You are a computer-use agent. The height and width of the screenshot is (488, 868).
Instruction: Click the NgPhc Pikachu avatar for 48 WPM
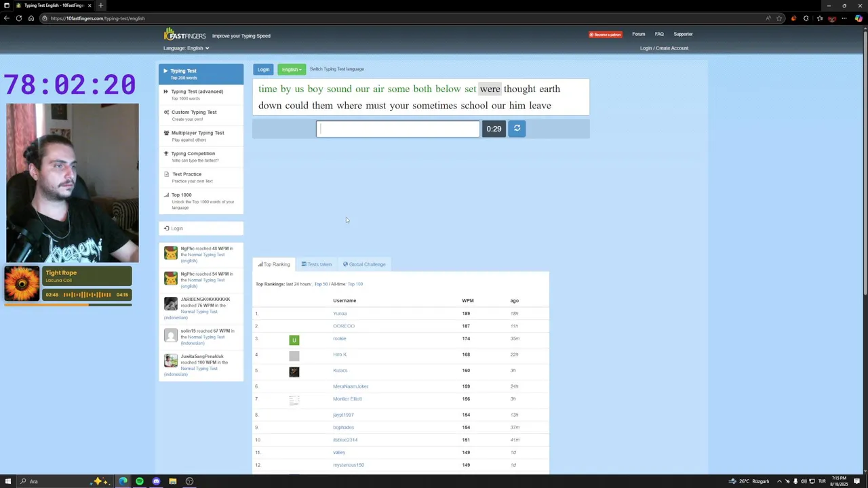pyautogui.click(x=171, y=253)
